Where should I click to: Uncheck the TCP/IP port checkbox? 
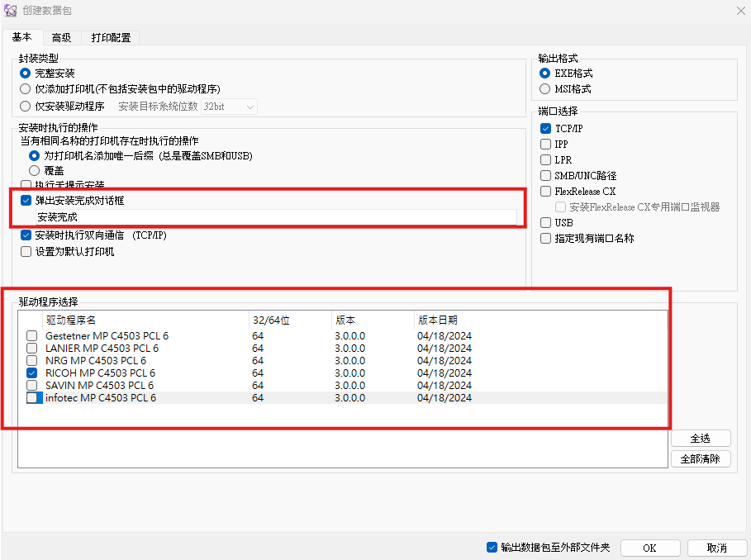pyautogui.click(x=545, y=128)
